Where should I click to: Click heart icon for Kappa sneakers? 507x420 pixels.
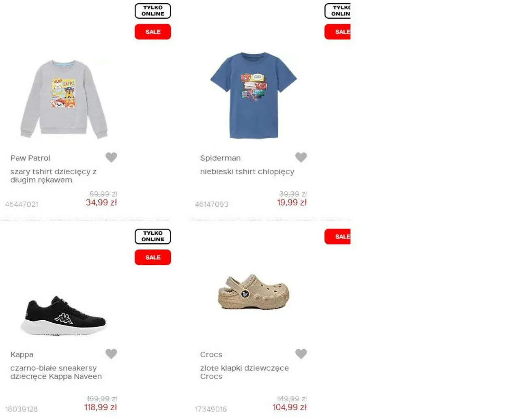pyautogui.click(x=111, y=354)
